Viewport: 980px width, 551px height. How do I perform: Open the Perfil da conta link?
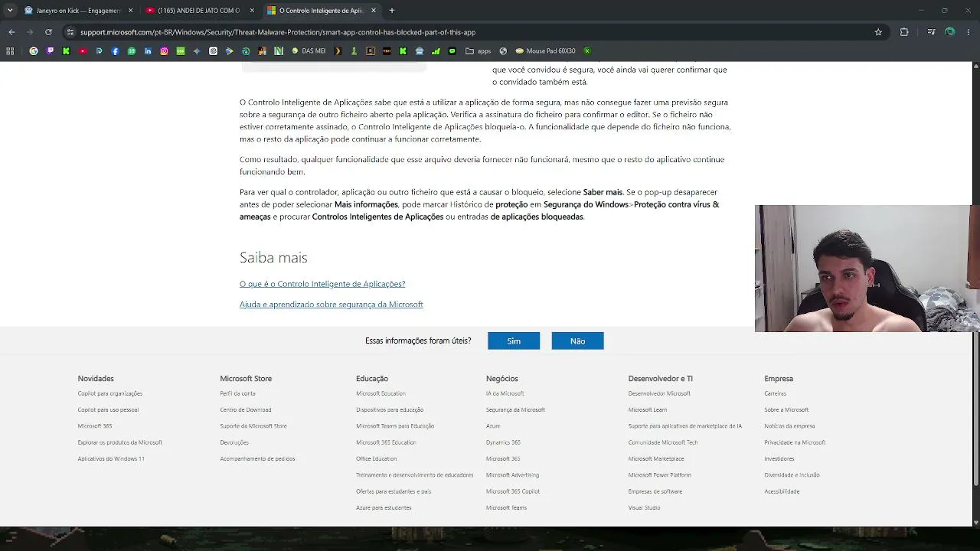click(x=237, y=393)
